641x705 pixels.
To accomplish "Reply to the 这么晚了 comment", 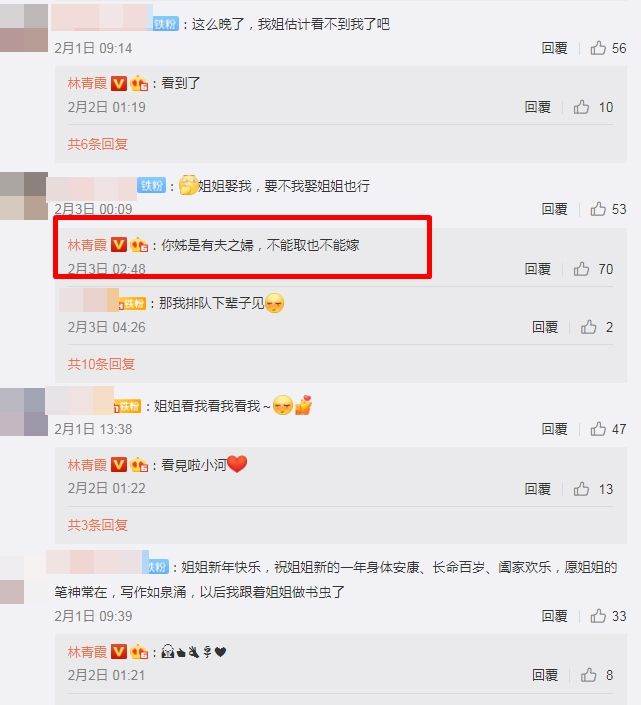I will coord(554,48).
